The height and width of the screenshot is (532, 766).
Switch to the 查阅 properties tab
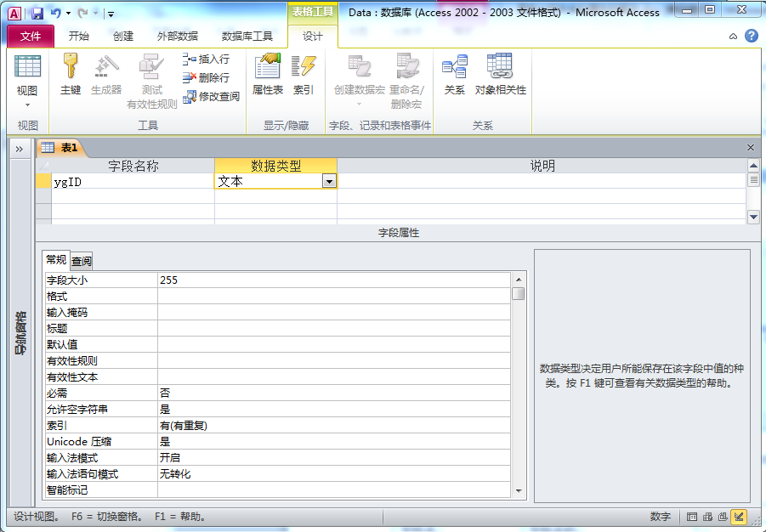(x=81, y=262)
